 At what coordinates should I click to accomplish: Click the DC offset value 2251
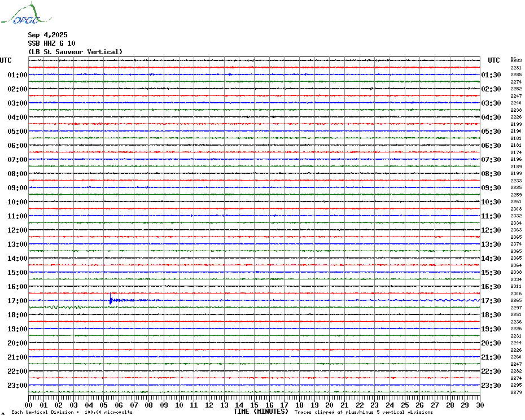click(516, 314)
